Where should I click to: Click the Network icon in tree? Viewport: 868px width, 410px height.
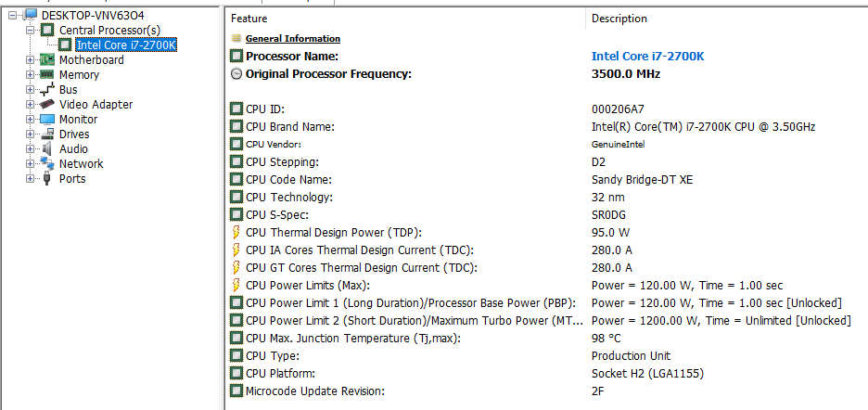point(47,163)
